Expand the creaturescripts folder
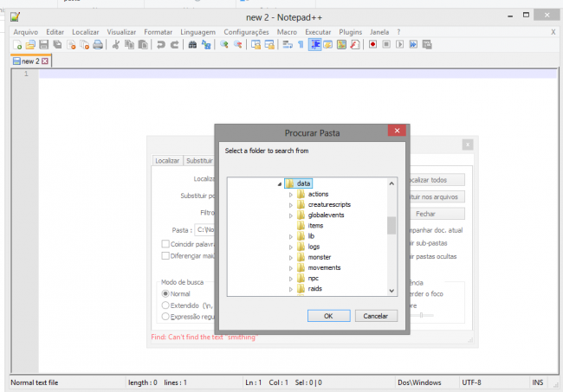Screen dimensions: 563x392 [291, 205]
